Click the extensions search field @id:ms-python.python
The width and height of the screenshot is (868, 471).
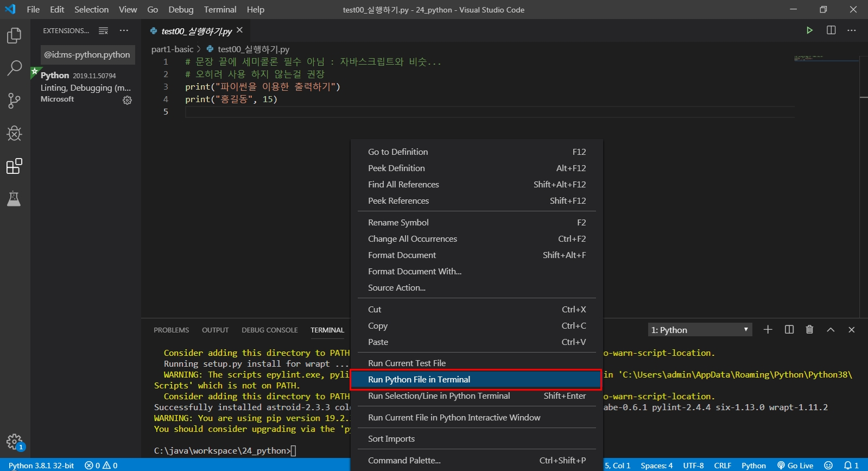(87, 55)
